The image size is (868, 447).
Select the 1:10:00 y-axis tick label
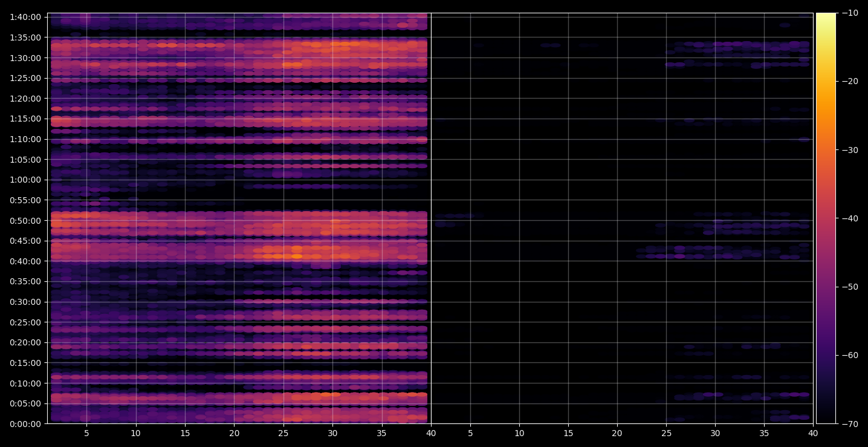click(x=25, y=139)
